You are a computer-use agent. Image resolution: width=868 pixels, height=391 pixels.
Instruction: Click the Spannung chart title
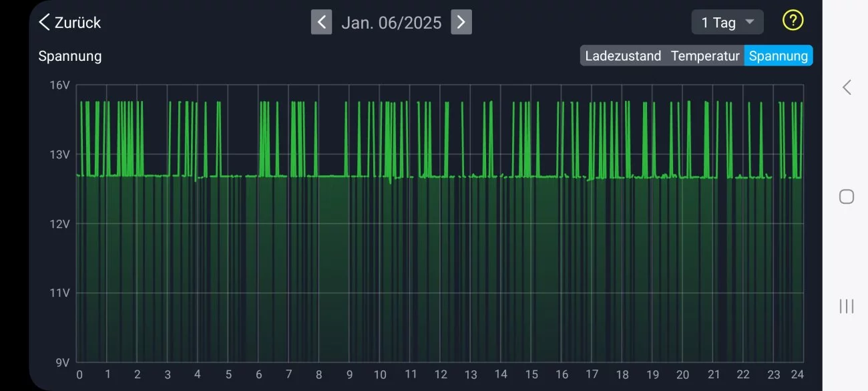pos(70,56)
